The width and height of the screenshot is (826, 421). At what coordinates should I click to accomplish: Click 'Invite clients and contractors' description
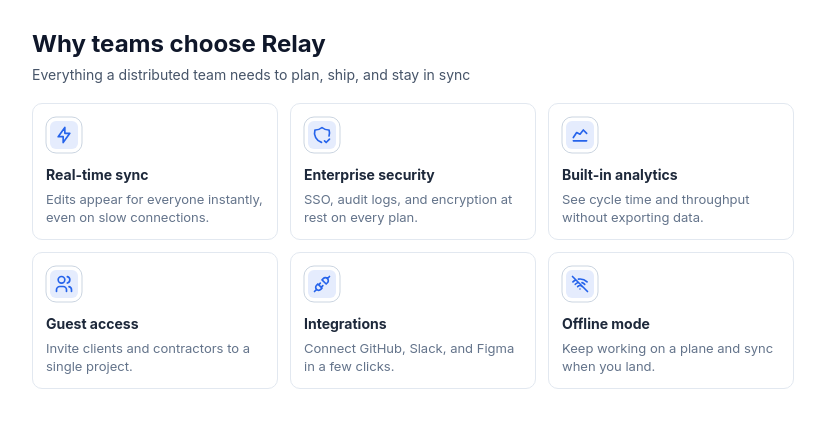[x=148, y=358]
